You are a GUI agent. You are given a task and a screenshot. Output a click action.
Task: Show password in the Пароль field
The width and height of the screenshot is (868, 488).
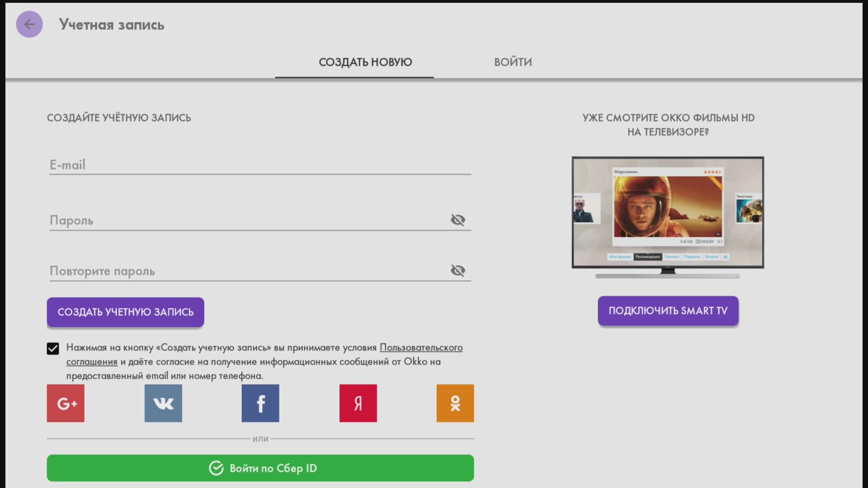click(458, 220)
